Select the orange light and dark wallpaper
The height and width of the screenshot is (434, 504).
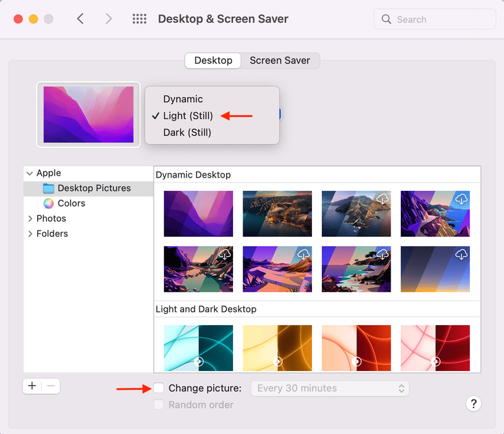click(356, 348)
